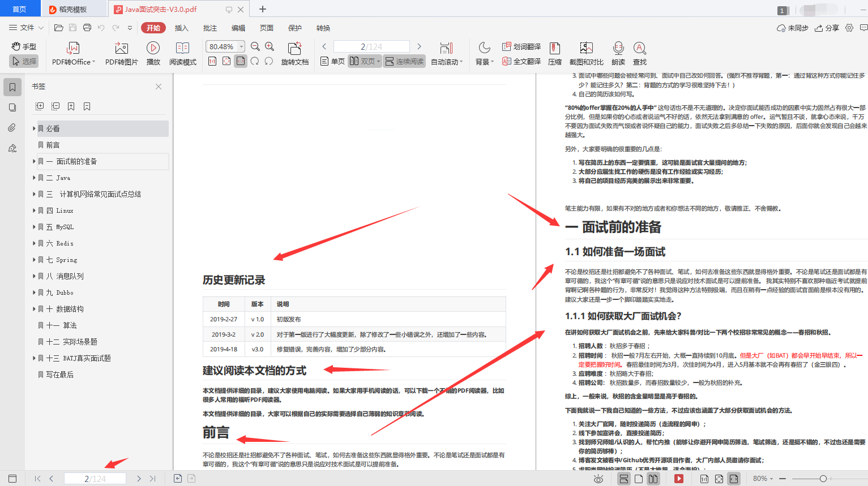Screen dimensions: 868x486
Task: Go to the first page in status bar
Action: point(37,479)
